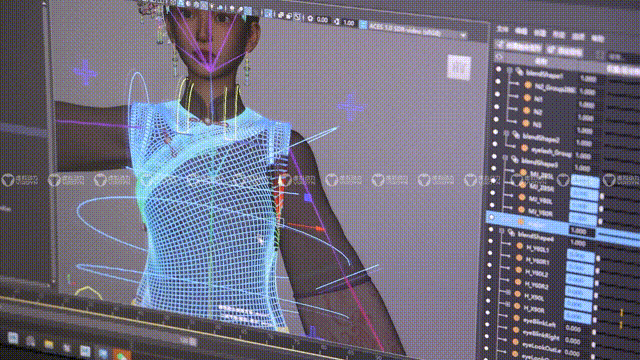Click the gamma icon beside the 1.00 field
This screenshot has width=640, height=360.
coord(337,21)
